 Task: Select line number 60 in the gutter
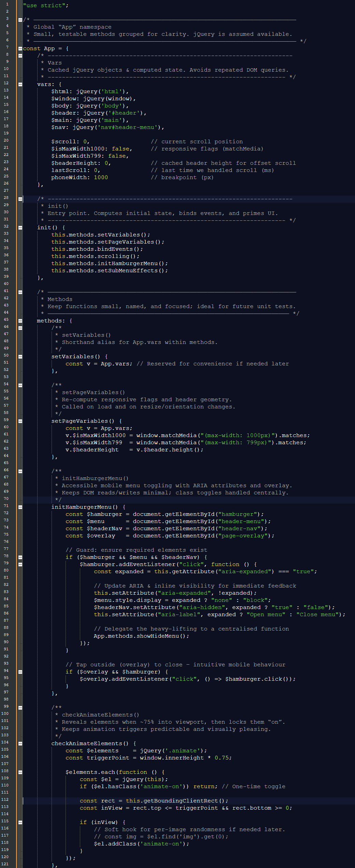6,427
